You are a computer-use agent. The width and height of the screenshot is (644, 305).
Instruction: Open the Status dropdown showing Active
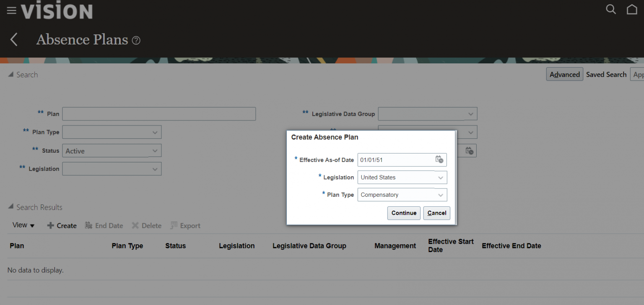pyautogui.click(x=155, y=151)
